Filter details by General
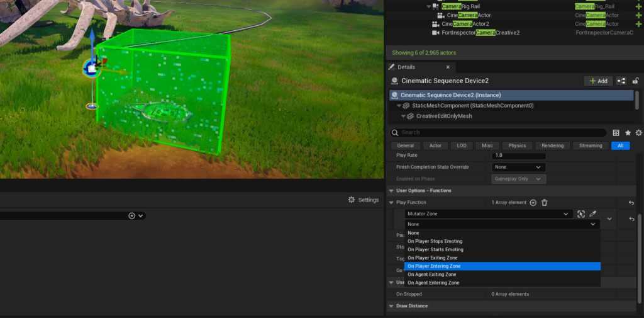 pos(406,145)
